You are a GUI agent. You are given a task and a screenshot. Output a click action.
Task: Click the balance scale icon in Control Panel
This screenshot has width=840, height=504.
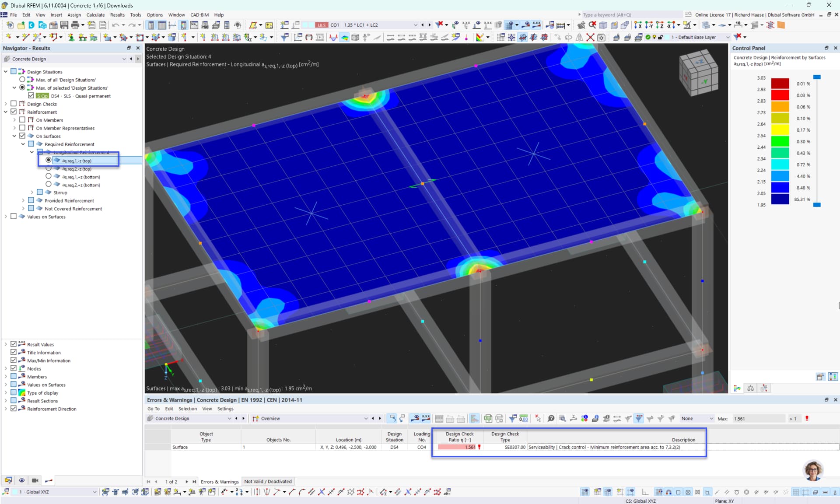[x=751, y=388]
